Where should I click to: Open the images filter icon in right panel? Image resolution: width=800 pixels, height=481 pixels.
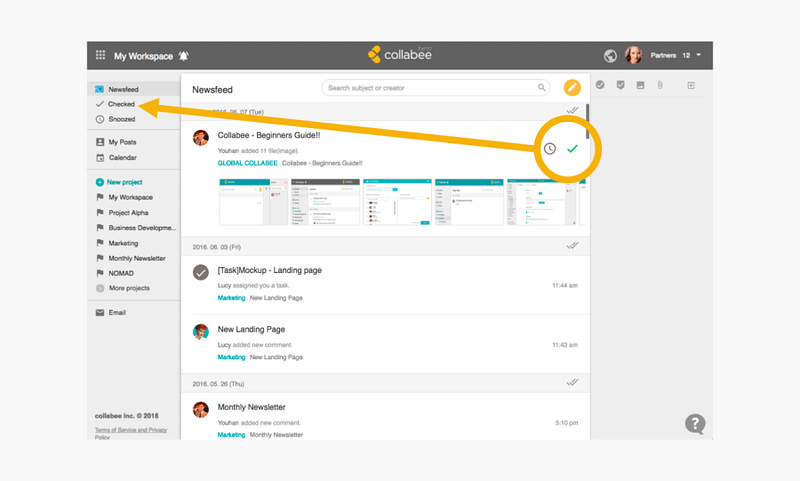640,85
